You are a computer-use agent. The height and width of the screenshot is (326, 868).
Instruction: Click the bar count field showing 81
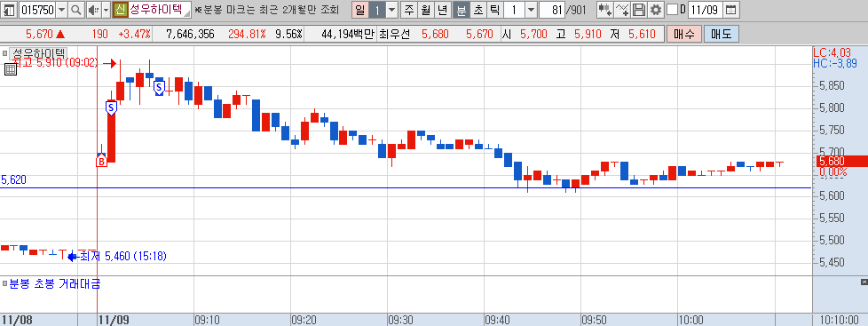tap(551, 10)
